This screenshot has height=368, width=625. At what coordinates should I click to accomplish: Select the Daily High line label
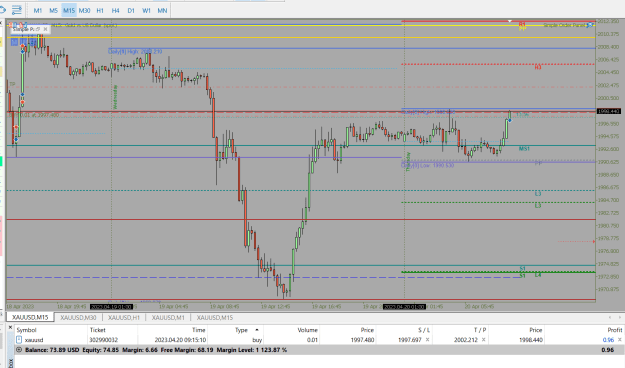[135, 51]
